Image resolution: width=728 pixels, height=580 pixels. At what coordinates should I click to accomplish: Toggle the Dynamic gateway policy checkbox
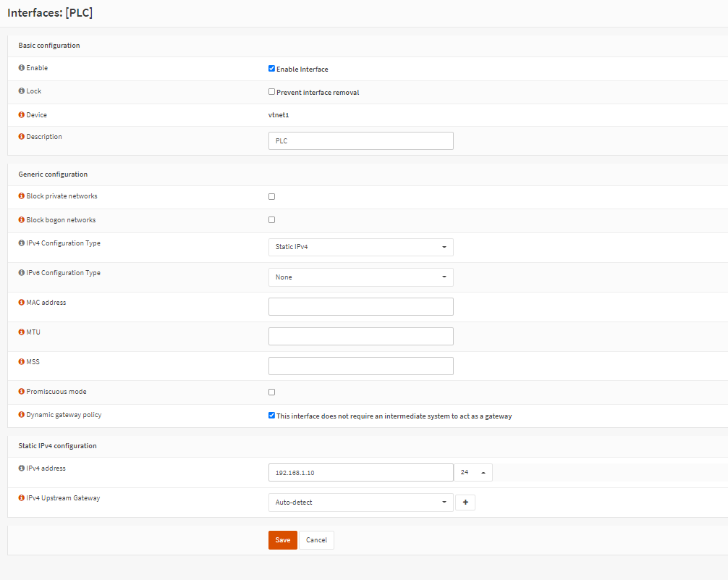click(271, 416)
